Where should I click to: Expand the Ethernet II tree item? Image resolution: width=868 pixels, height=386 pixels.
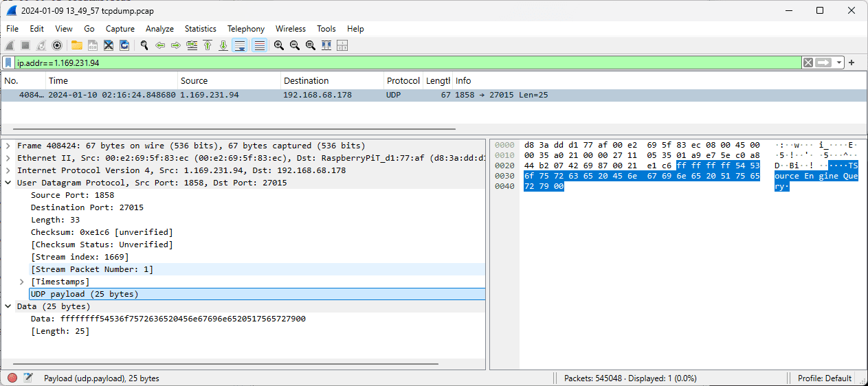[x=8, y=158]
